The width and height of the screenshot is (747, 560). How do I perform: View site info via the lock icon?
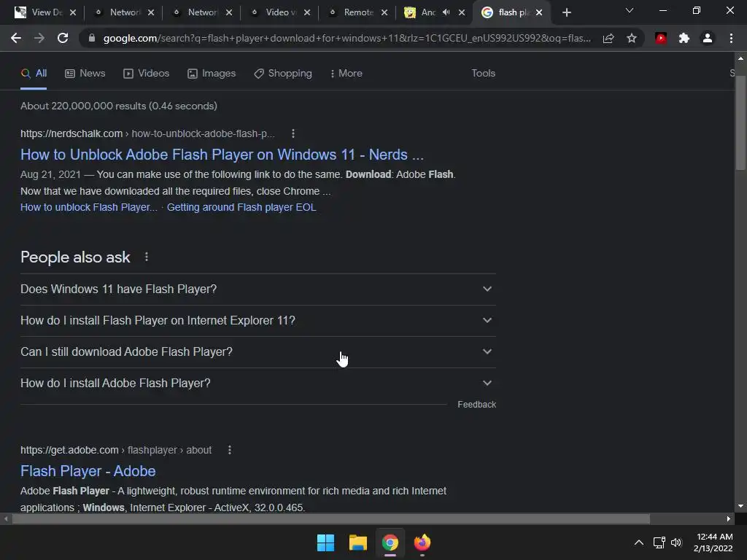tap(92, 38)
